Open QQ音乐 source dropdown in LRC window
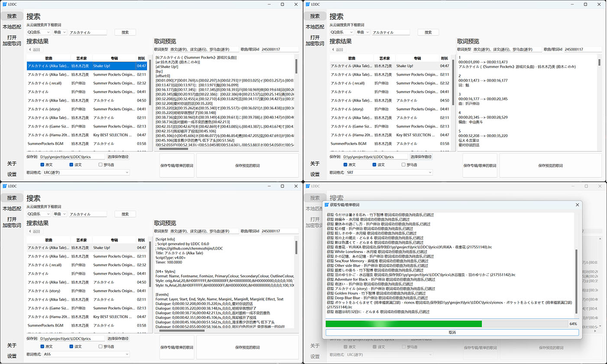The height and width of the screenshot is (364, 607). point(39,32)
